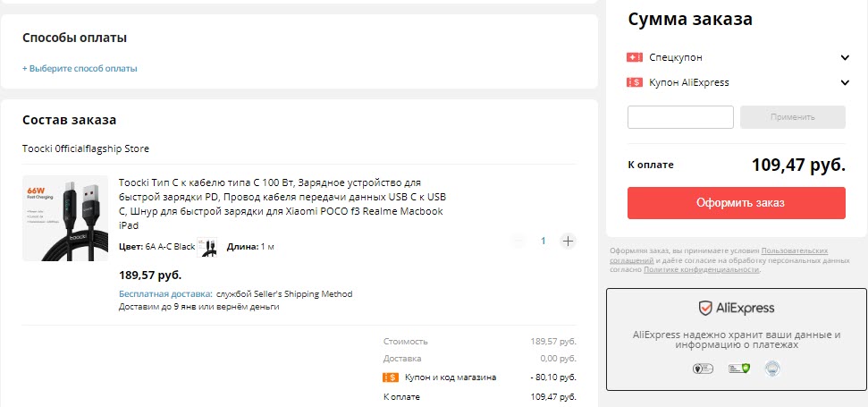This screenshot has width=868, height=407.
Task: Click the Toocki cable product thumbnail
Action: (65, 218)
